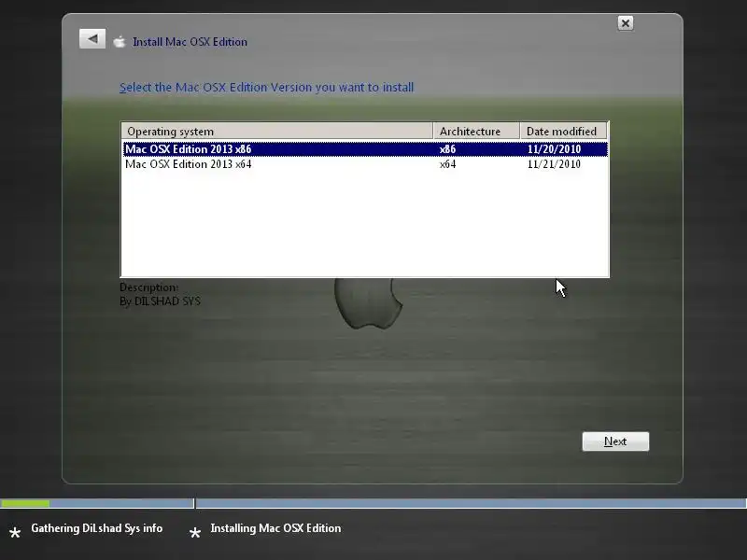
Task: Click the green progress bar segment
Action: [25, 503]
